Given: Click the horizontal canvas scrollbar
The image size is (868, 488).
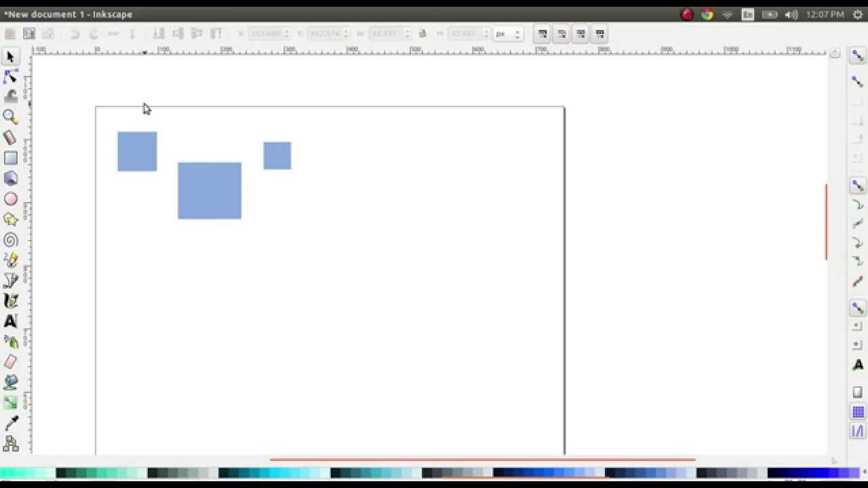Looking at the screenshot, I should [x=482, y=460].
